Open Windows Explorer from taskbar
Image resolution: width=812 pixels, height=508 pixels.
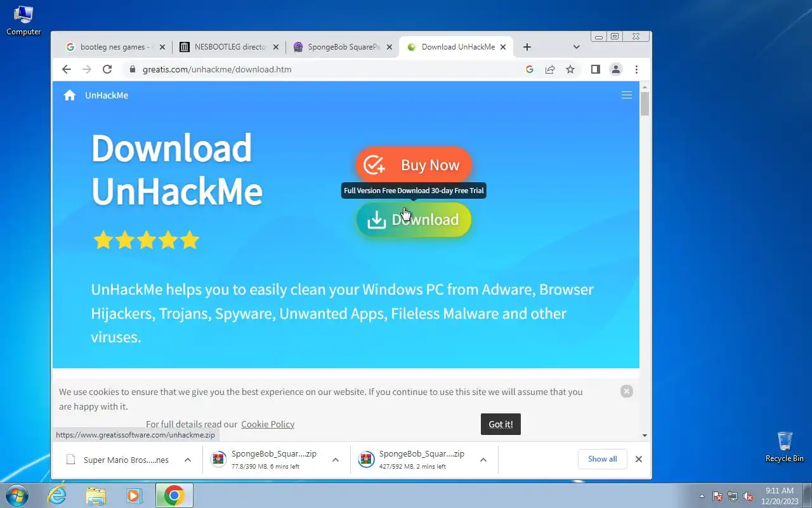(x=96, y=495)
